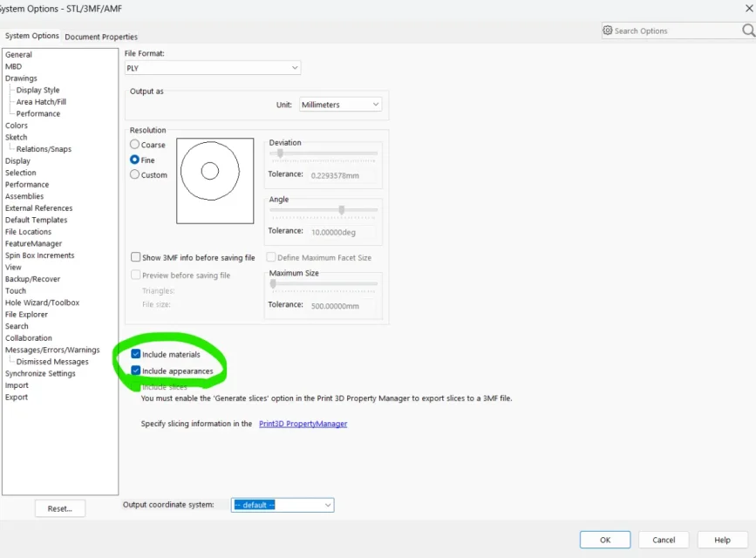Uncheck Include appearances checkbox
756x558 pixels.
pos(135,371)
